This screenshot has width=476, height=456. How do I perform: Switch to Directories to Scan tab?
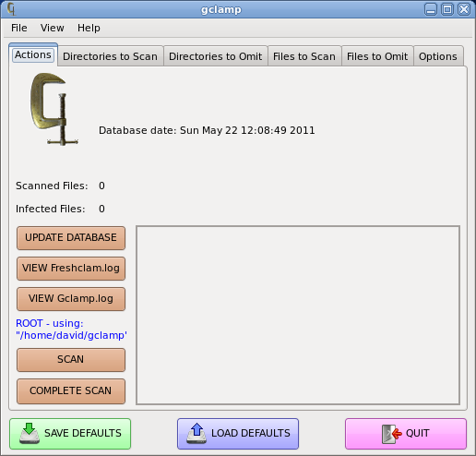110,56
